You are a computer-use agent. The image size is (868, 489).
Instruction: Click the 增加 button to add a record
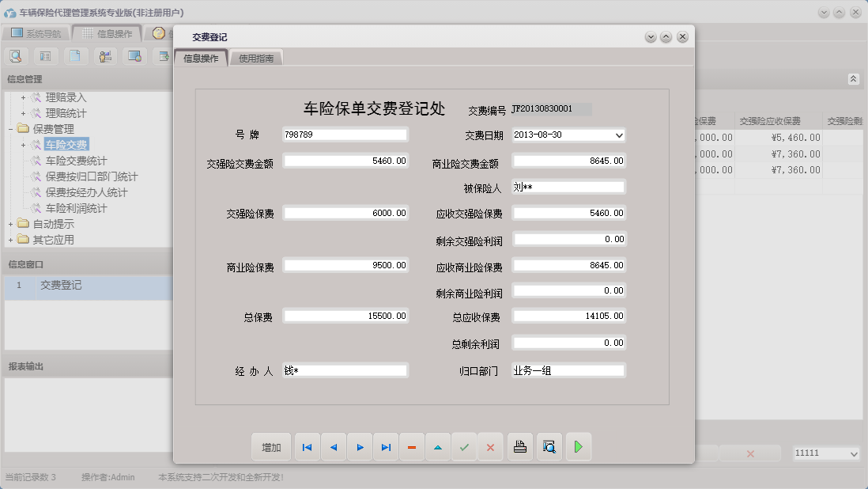pyautogui.click(x=271, y=447)
